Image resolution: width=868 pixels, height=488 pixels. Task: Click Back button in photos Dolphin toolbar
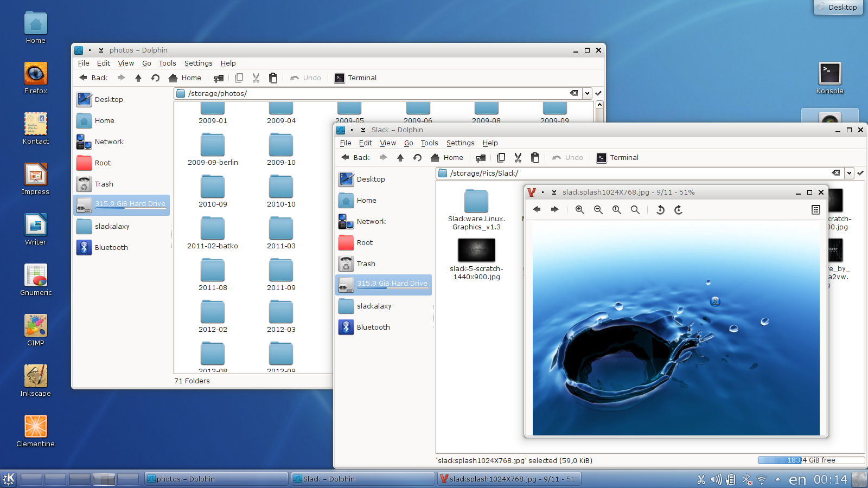click(x=93, y=78)
